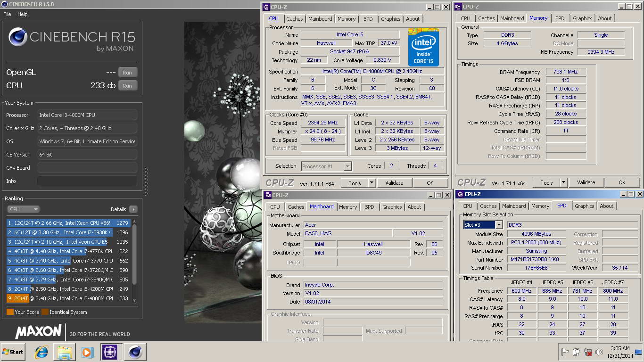The image size is (644, 362).
Task: Open About tab in Mainboard CPU-Z window
Action: pos(414,207)
